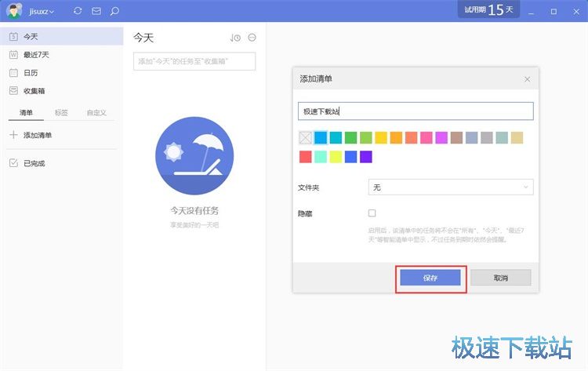Screen dimensions: 588x371
Task: Open the mail notifications icon
Action: 96,11
